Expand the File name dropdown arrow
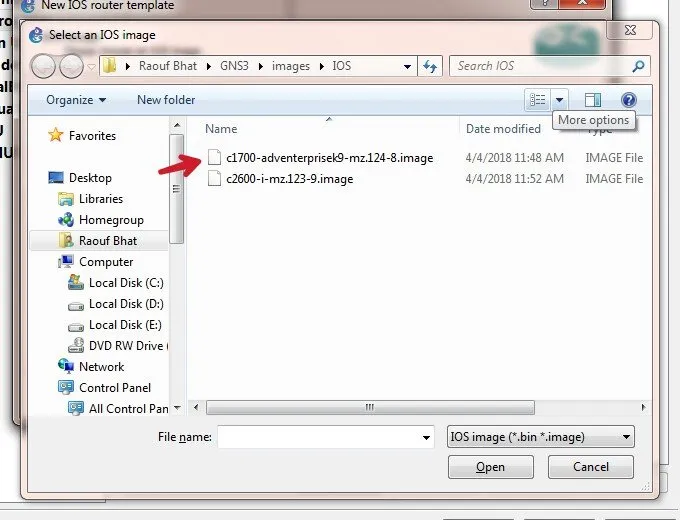 pyautogui.click(x=426, y=438)
